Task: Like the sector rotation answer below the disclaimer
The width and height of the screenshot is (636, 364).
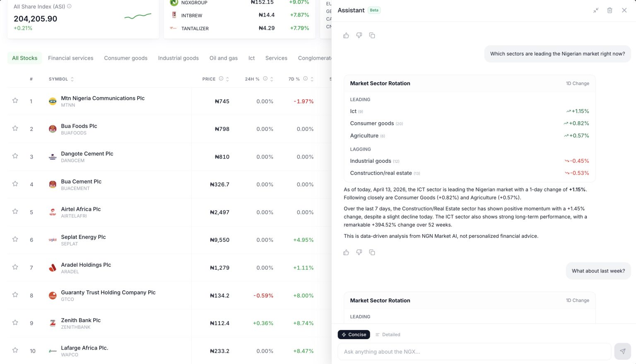Action: pyautogui.click(x=346, y=252)
